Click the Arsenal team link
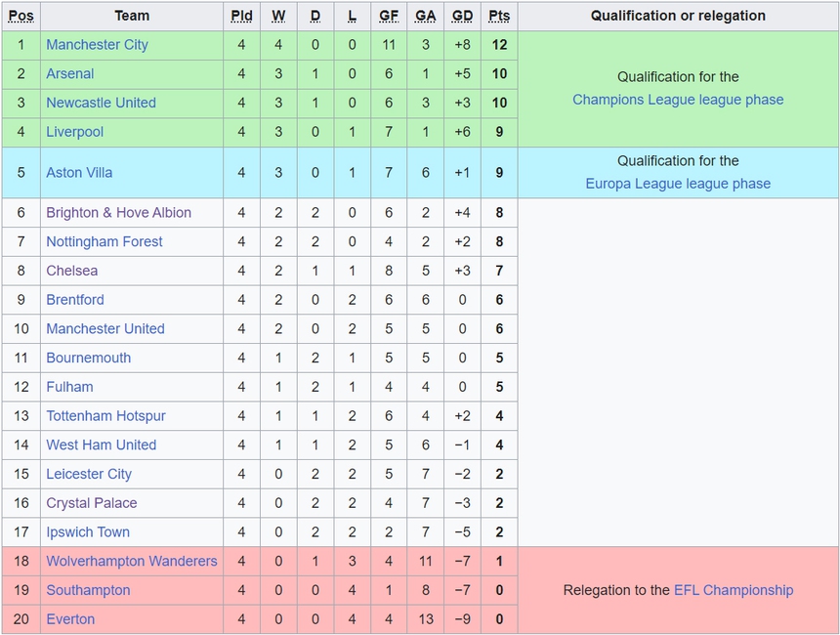Screen dimensions: 840x635 (x=70, y=73)
